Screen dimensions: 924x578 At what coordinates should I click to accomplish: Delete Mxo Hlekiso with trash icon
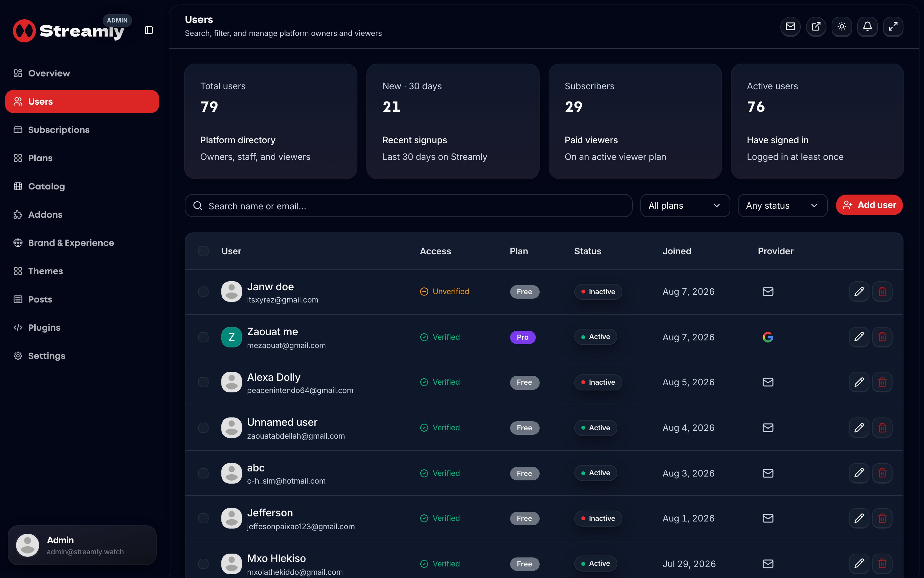tap(882, 564)
